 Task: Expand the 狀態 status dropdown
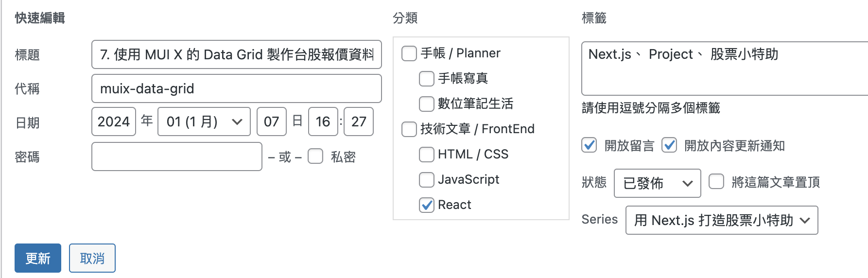point(657,183)
